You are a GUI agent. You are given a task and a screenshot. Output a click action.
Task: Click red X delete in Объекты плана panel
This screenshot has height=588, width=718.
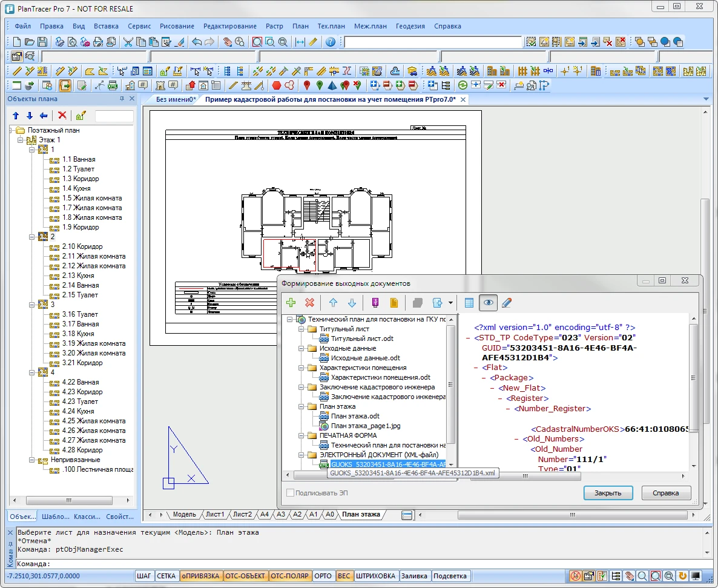point(62,116)
